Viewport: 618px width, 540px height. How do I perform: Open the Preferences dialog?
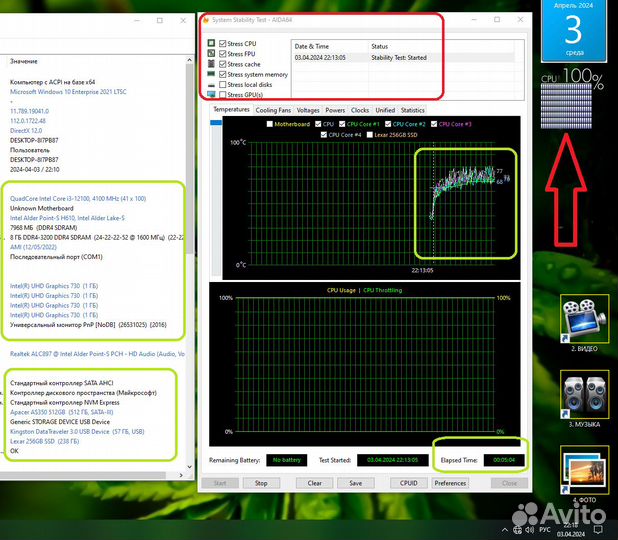[450, 483]
